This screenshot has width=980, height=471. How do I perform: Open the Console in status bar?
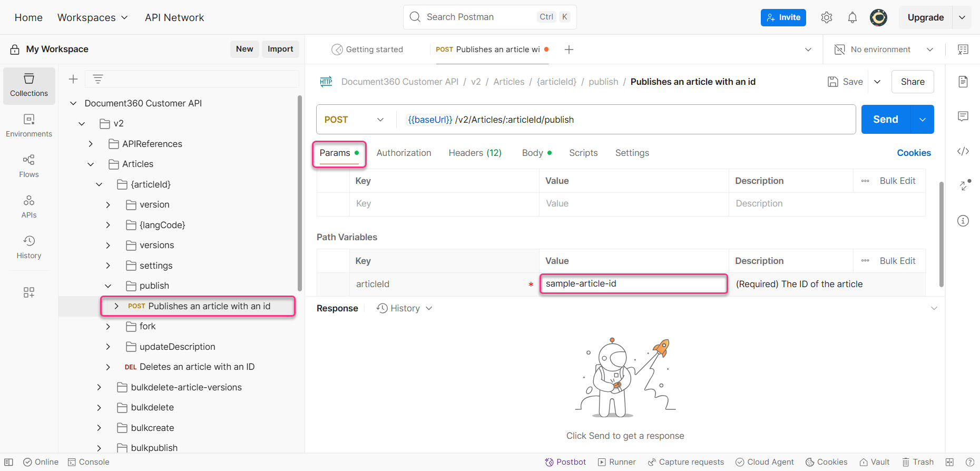click(x=89, y=462)
